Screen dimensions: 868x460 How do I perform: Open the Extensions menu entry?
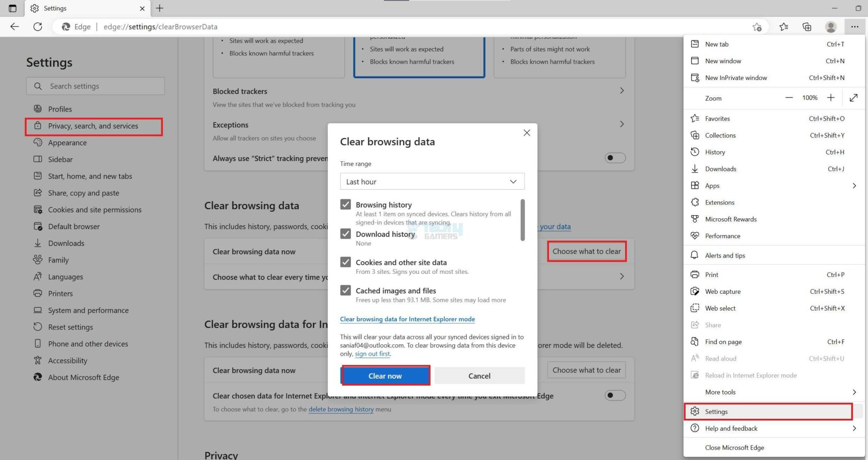[x=720, y=202]
